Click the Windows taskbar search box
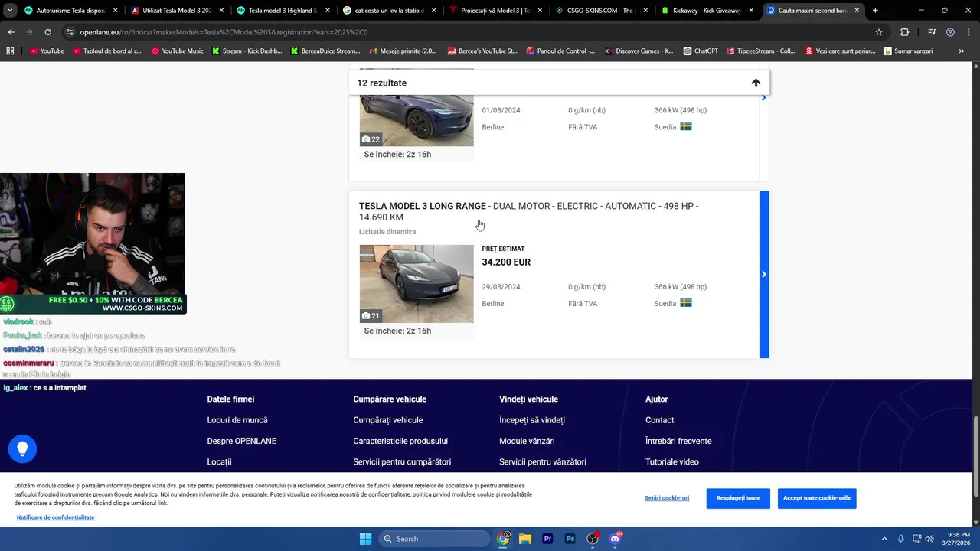The image size is (980, 551). [435, 539]
